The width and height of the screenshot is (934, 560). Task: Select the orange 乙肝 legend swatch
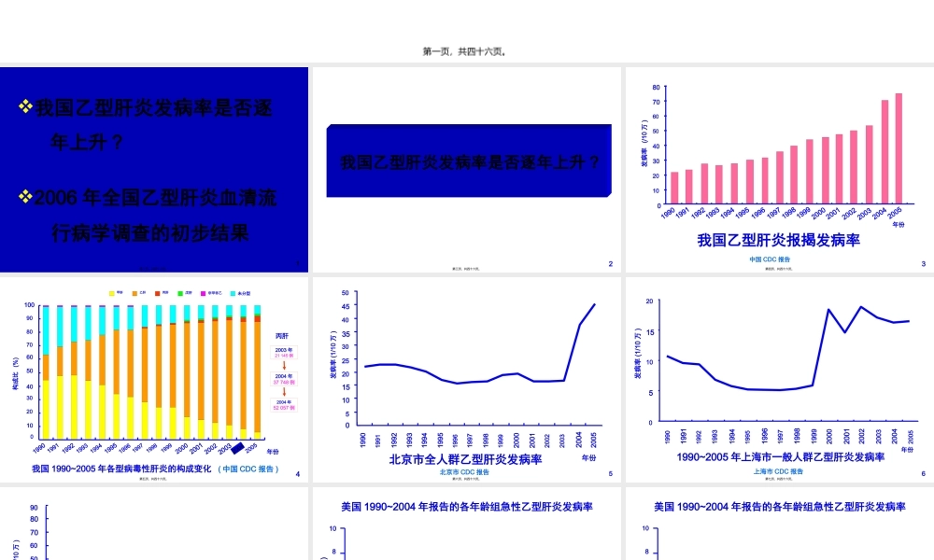click(x=134, y=294)
